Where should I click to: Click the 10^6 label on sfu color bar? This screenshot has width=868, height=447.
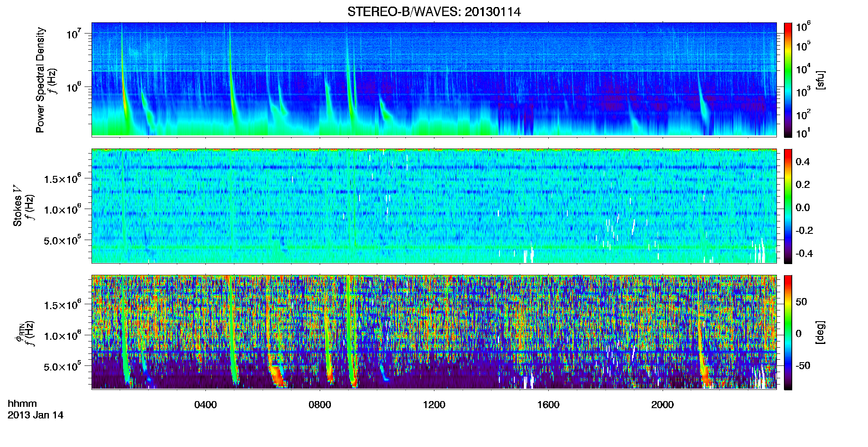[x=804, y=27]
